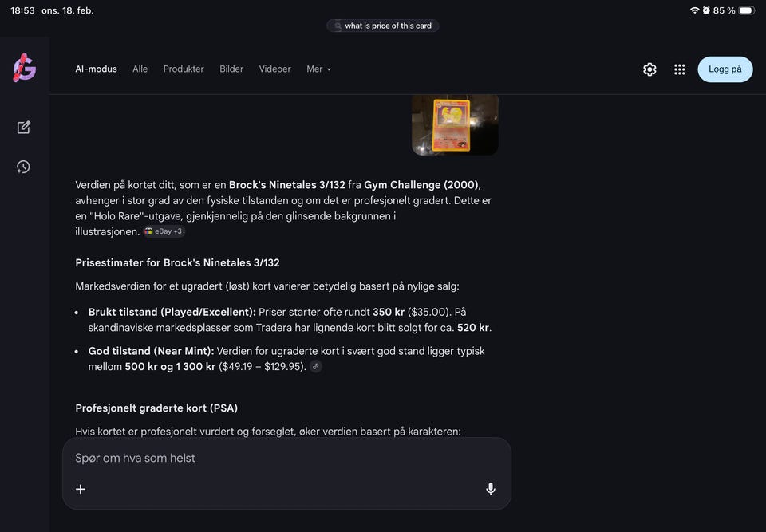This screenshot has width=766, height=532.
Task: Open the eBay +3 sources chip
Action: coord(164,231)
